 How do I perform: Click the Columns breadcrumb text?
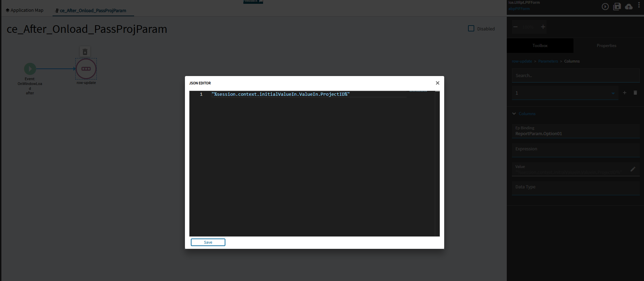click(x=572, y=61)
